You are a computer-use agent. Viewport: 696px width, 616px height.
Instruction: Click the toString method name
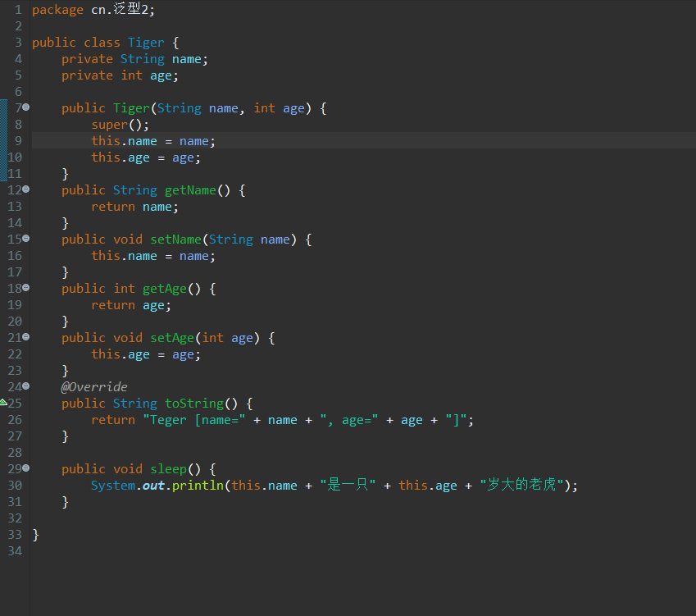tap(194, 404)
